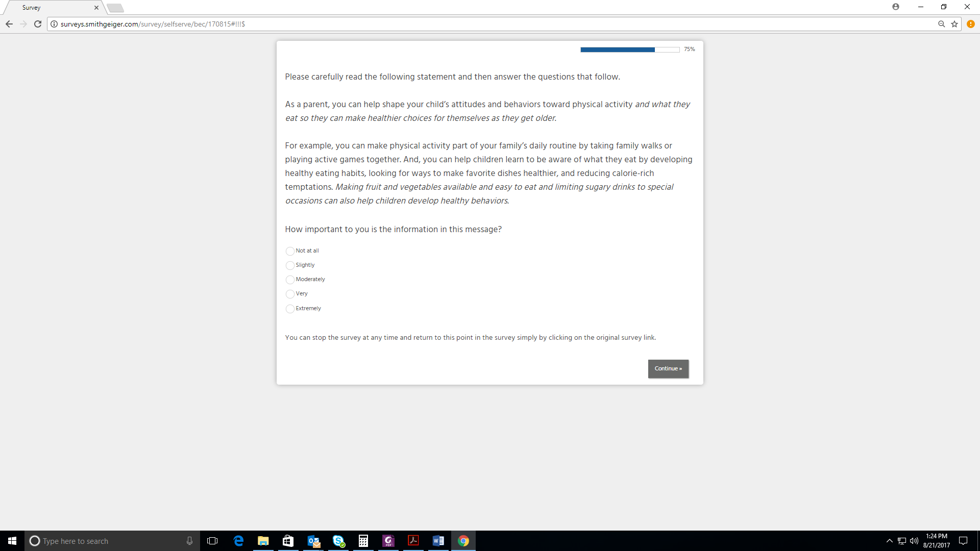Open Microsoft Edge from taskbar
The height and width of the screenshot is (551, 980).
[238, 541]
